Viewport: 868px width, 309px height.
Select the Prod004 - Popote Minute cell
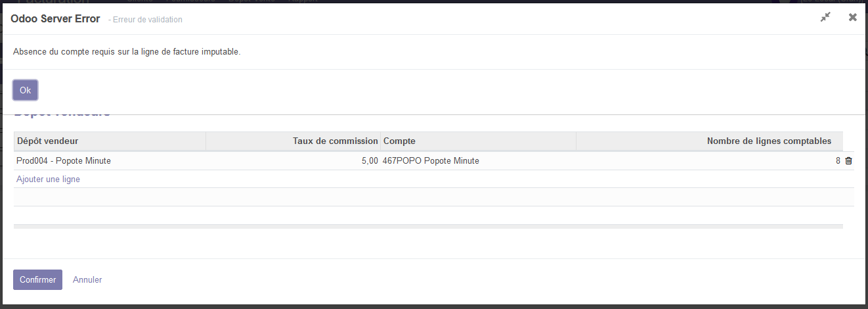(x=64, y=161)
